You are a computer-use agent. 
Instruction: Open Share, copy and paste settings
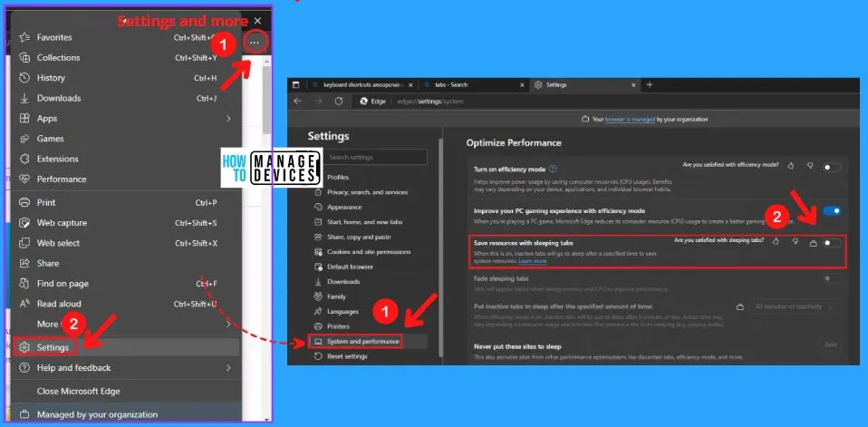coord(359,237)
